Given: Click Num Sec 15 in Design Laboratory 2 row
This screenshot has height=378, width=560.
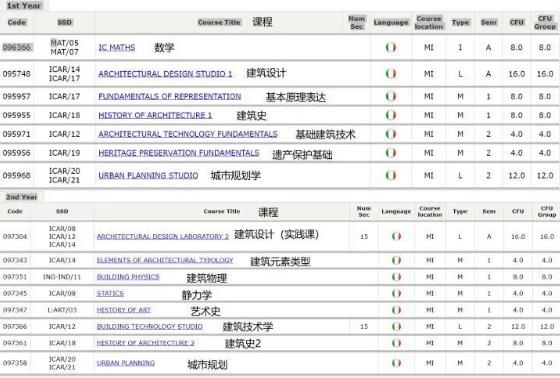Looking at the screenshot, I should click(x=364, y=237).
